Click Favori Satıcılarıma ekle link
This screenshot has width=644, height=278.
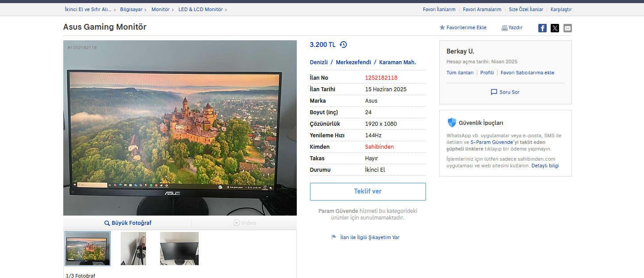click(527, 73)
